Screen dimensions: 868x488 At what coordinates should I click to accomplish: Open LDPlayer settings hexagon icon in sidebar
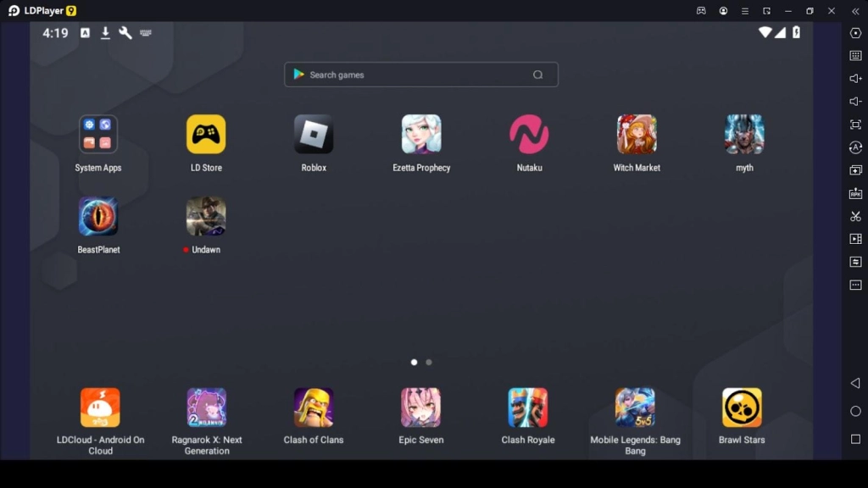[x=855, y=33]
